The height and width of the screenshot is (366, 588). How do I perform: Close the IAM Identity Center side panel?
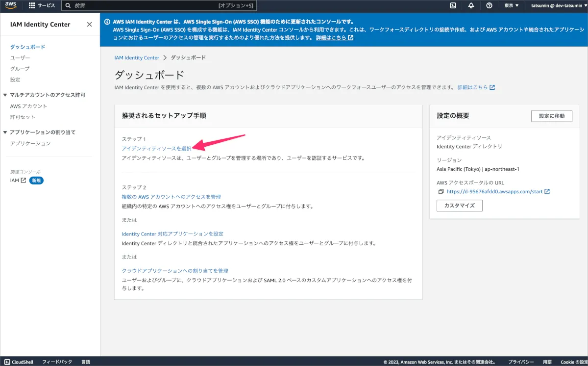pos(89,25)
